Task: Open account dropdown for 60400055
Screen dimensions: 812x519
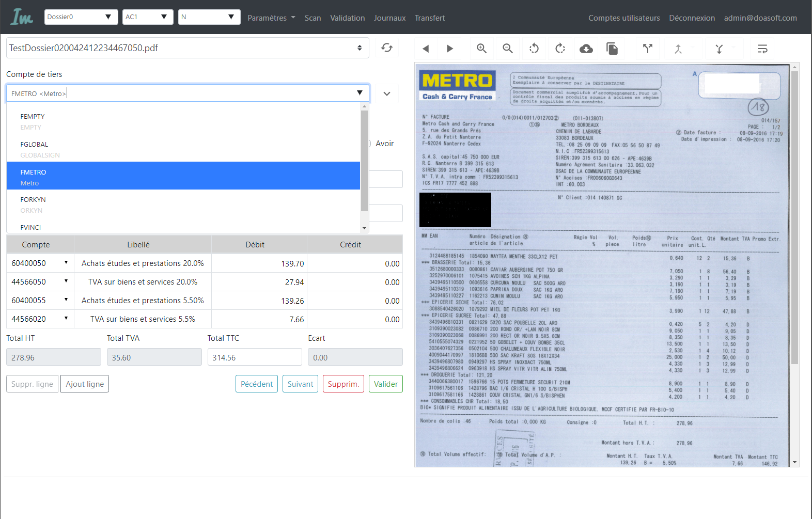Action: pos(66,300)
